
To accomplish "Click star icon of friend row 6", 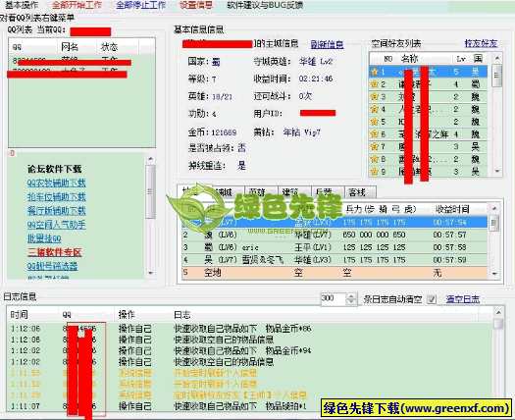I will [375, 134].
